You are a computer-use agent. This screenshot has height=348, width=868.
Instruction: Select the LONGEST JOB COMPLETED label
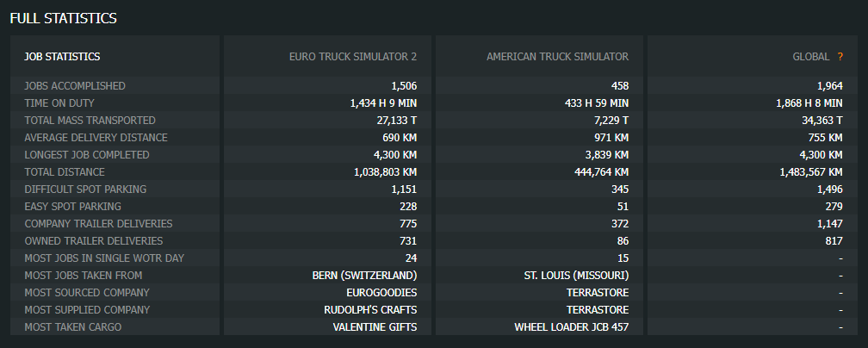[x=87, y=154]
